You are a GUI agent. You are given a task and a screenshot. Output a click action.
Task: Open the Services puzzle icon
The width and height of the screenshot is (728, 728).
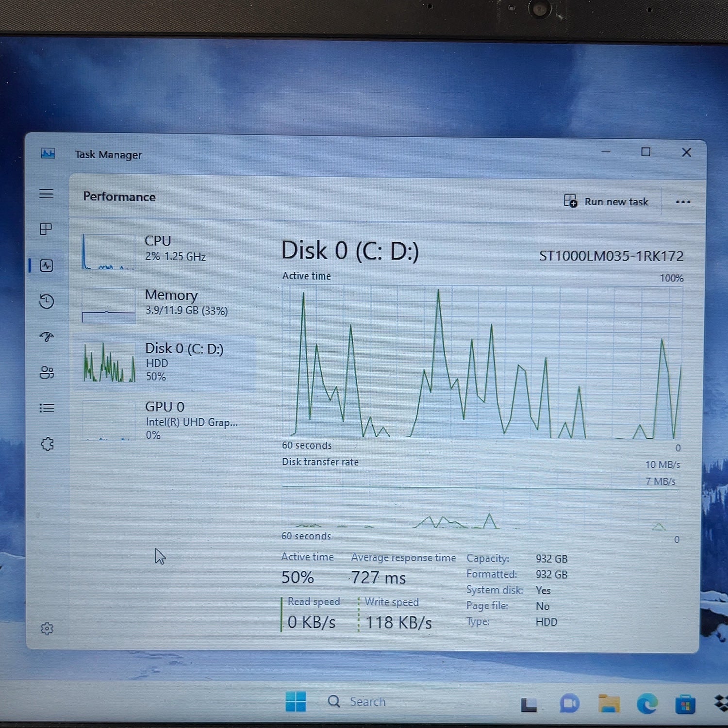[x=47, y=444]
